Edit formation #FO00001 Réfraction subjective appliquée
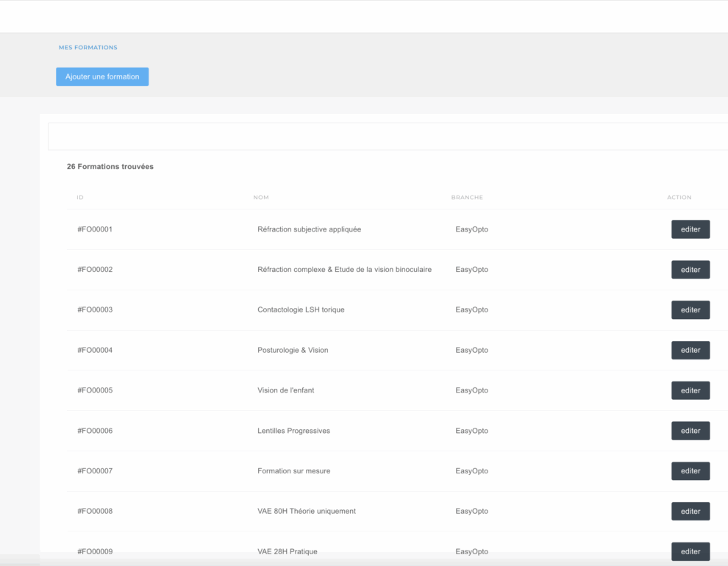The image size is (728, 566). click(690, 229)
